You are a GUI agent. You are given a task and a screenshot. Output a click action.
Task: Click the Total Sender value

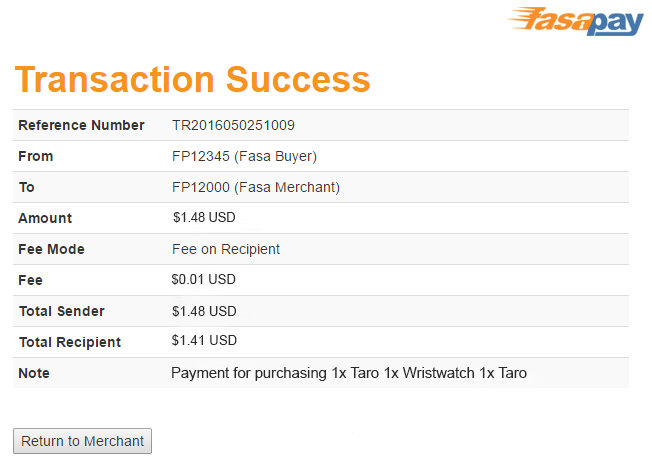[204, 311]
